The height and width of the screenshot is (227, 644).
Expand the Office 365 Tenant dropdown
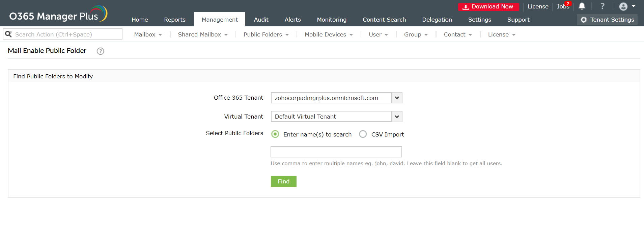point(397,98)
